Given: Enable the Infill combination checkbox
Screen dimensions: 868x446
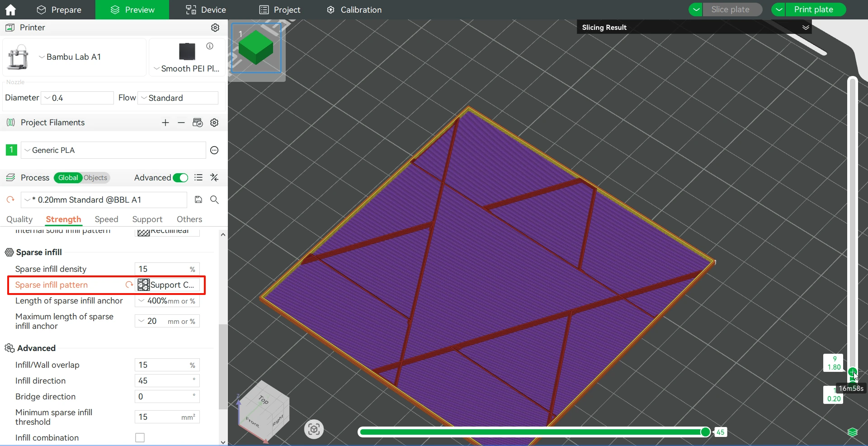Looking at the screenshot, I should (x=140, y=437).
